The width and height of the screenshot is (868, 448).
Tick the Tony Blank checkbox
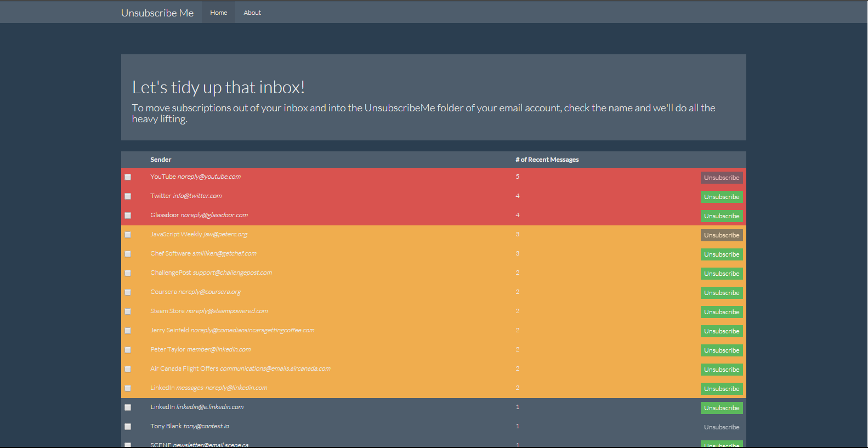[128, 427]
